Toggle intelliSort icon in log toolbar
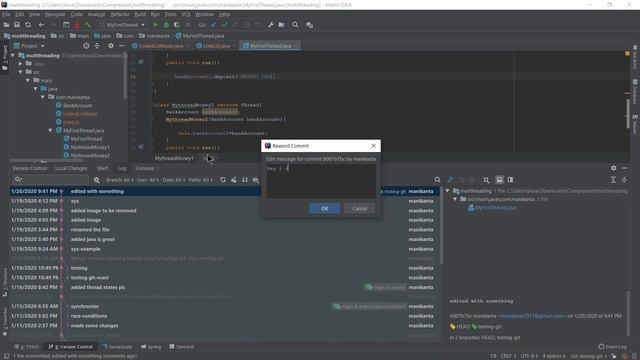 click(x=244, y=180)
